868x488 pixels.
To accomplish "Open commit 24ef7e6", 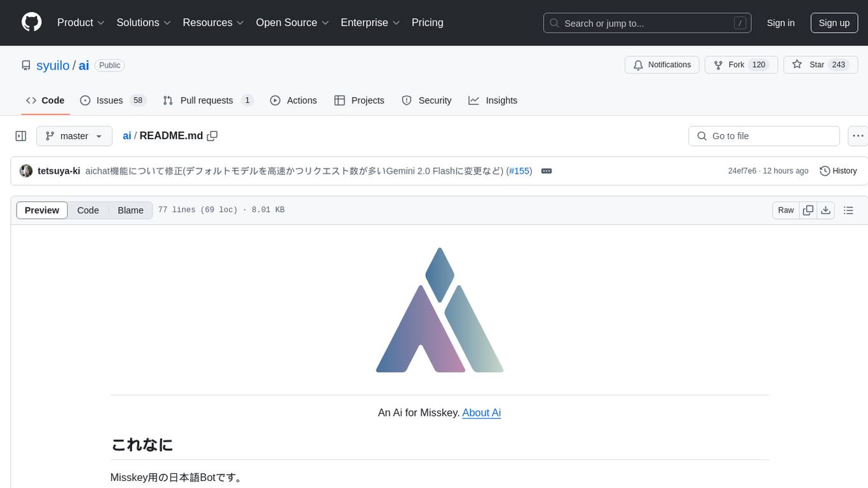I will pyautogui.click(x=742, y=171).
